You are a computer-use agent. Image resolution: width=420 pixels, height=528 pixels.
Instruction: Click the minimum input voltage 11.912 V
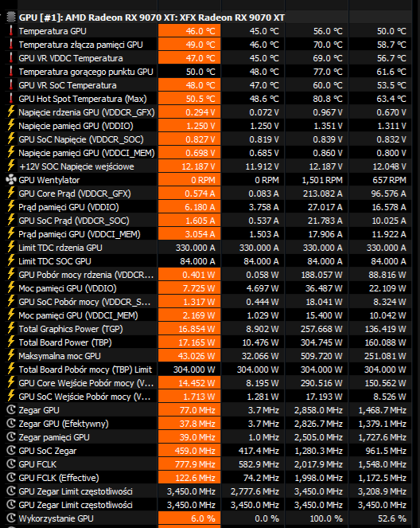tap(262, 166)
